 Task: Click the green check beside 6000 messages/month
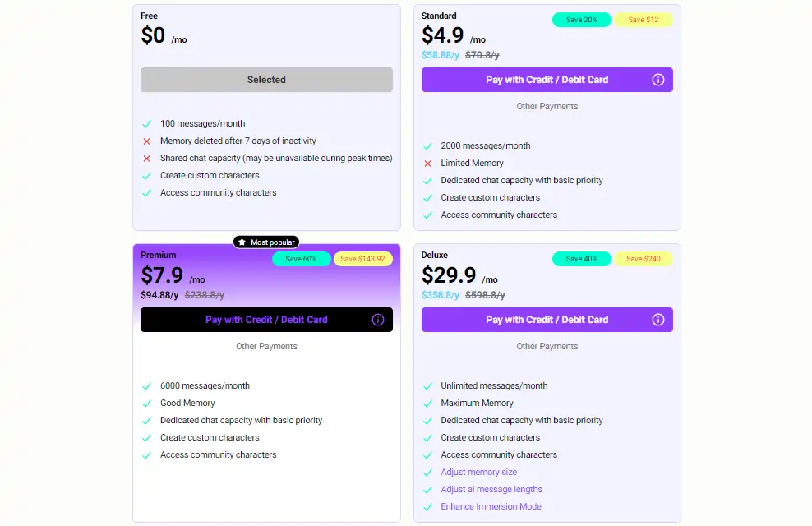pos(147,385)
